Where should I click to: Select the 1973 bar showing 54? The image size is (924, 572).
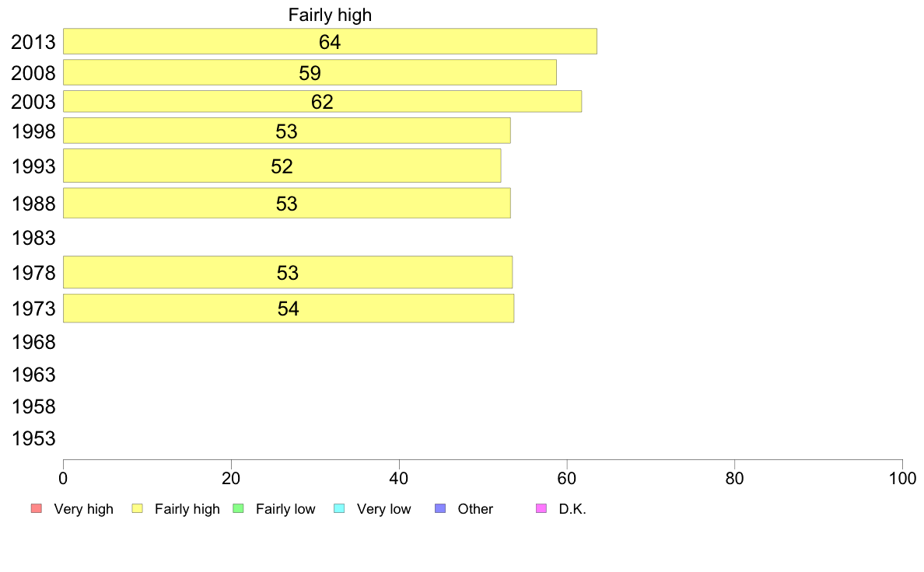pyautogui.click(x=288, y=308)
